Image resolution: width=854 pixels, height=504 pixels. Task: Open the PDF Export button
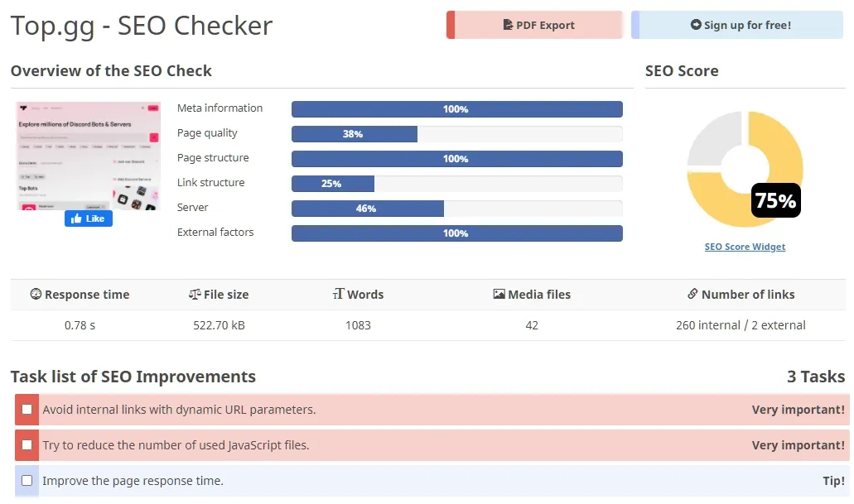[x=534, y=25]
